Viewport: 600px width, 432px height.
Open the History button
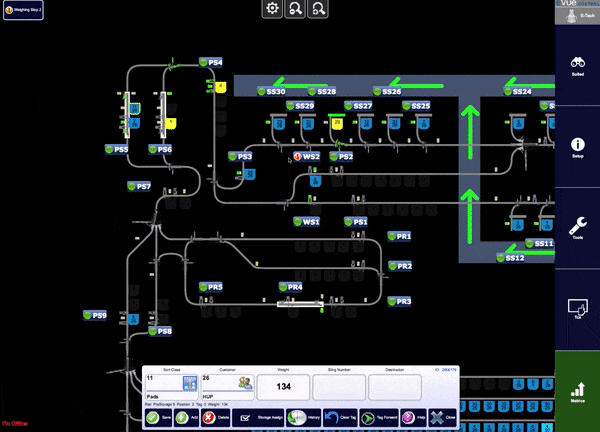pyautogui.click(x=304, y=417)
